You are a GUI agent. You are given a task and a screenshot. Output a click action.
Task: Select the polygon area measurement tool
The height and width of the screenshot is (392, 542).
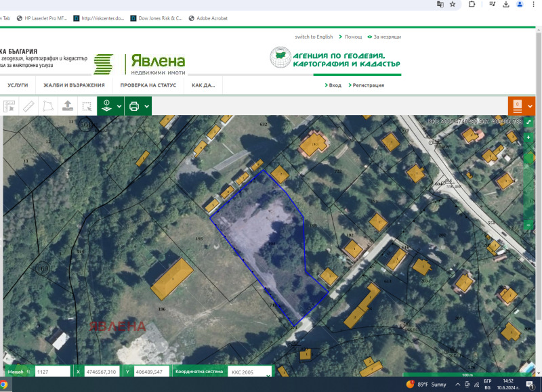point(48,106)
